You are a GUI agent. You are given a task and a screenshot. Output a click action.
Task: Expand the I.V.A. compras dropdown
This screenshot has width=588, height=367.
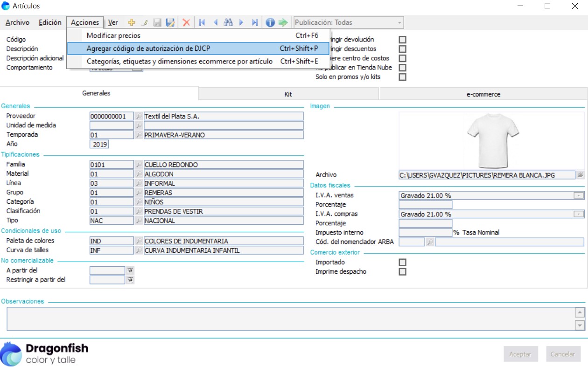point(579,214)
